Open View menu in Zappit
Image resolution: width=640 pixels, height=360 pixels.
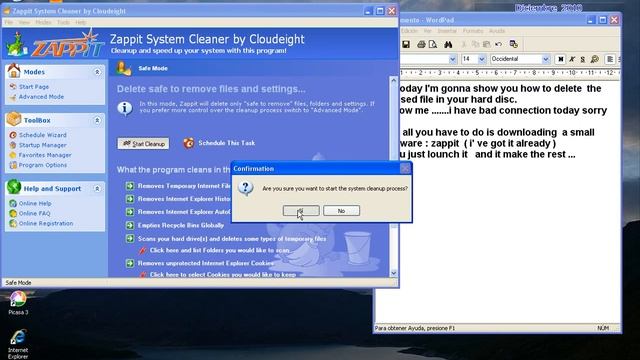pos(24,22)
